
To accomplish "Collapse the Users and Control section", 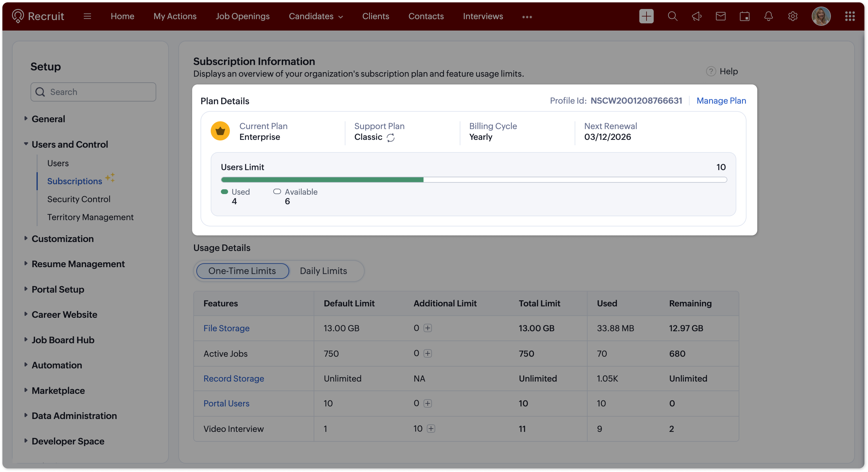I will click(69, 144).
